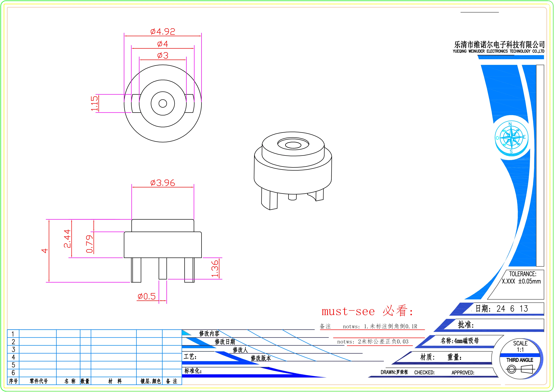554x392 pixels.
Task: Click the 修改人 label
Action: pyautogui.click(x=240, y=350)
